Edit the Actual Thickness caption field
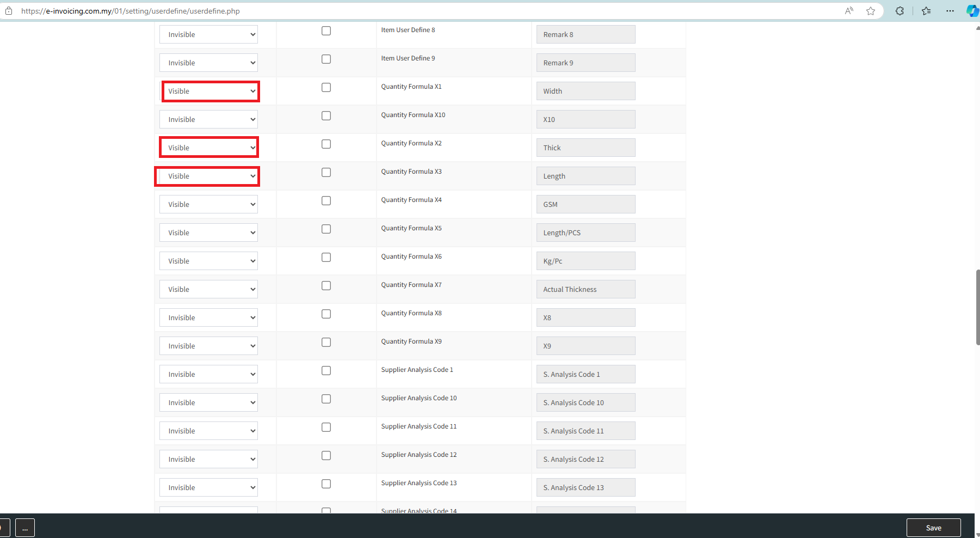 585,289
